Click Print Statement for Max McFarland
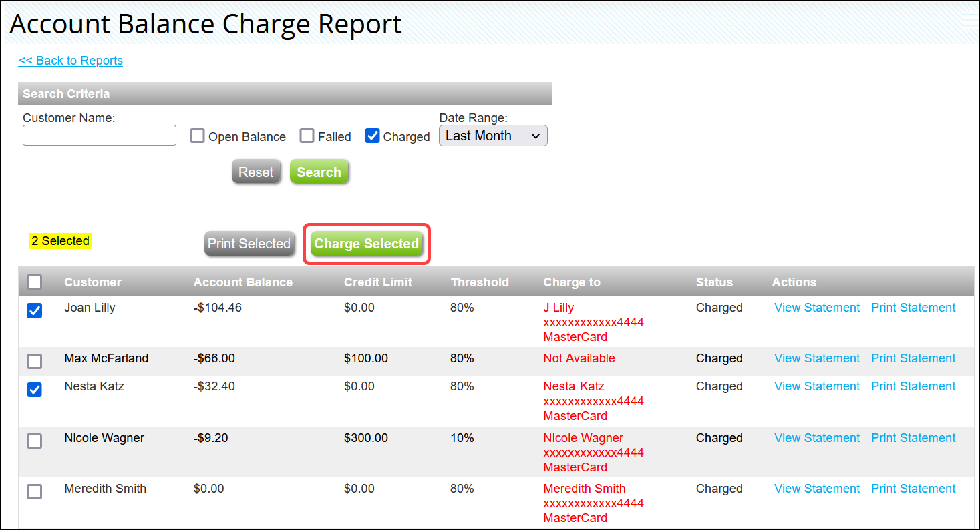The image size is (980, 530). (x=913, y=358)
